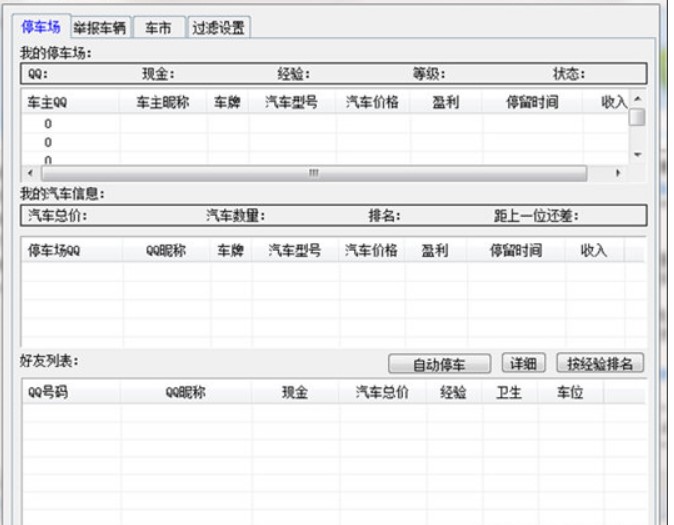674x525 pixels.
Task: Open the 过滤设置 tab
Action: click(x=218, y=28)
